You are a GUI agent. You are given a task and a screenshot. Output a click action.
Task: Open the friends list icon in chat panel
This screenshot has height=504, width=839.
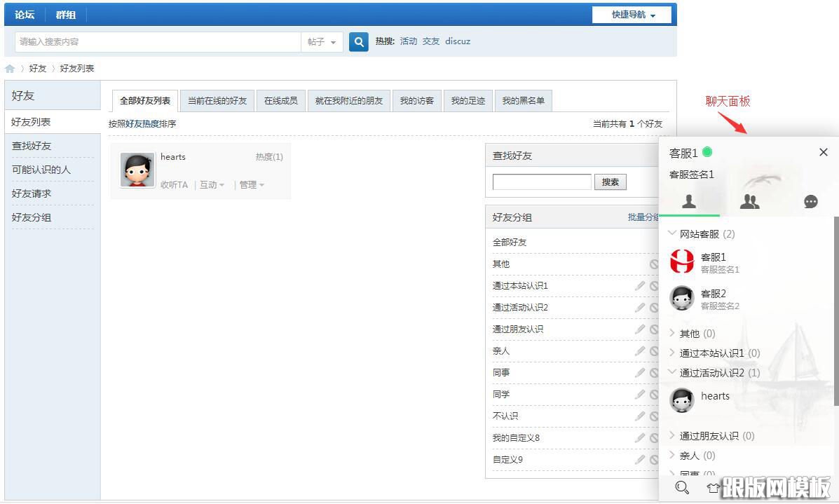pos(751,202)
